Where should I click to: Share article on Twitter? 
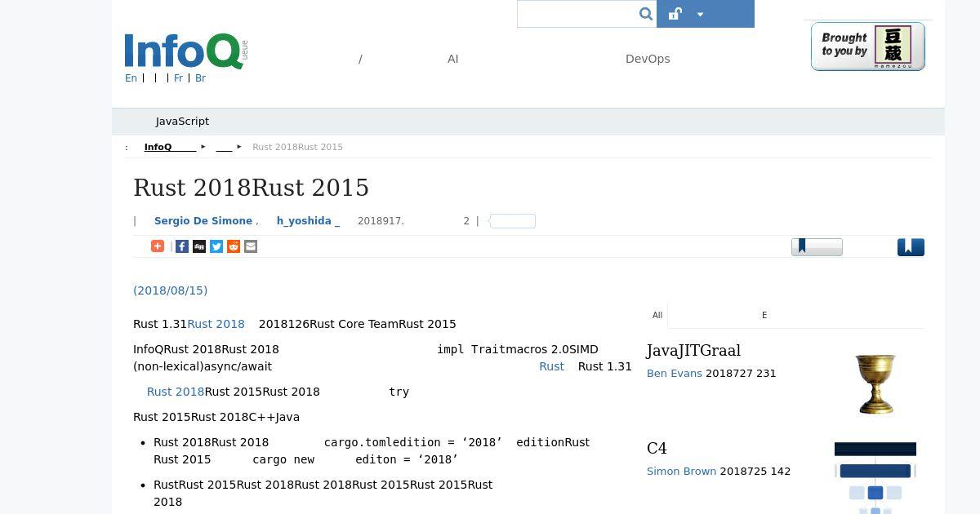(x=216, y=246)
